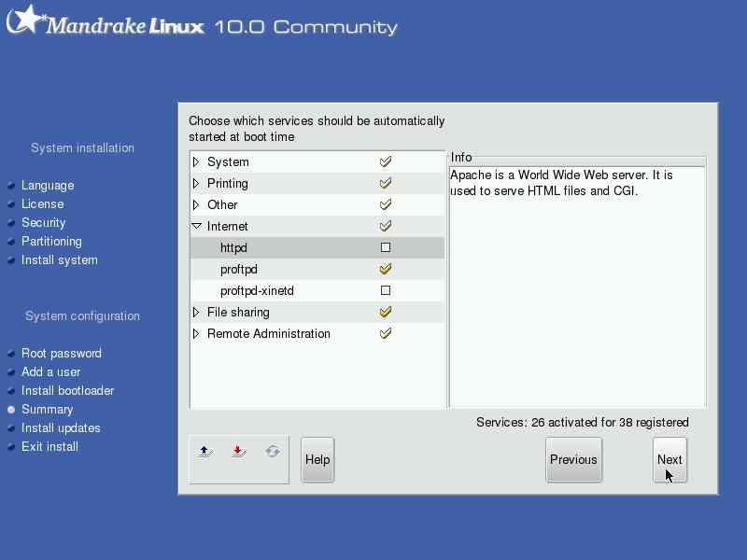Select the httpd row label
The image size is (747, 560).
click(x=233, y=248)
